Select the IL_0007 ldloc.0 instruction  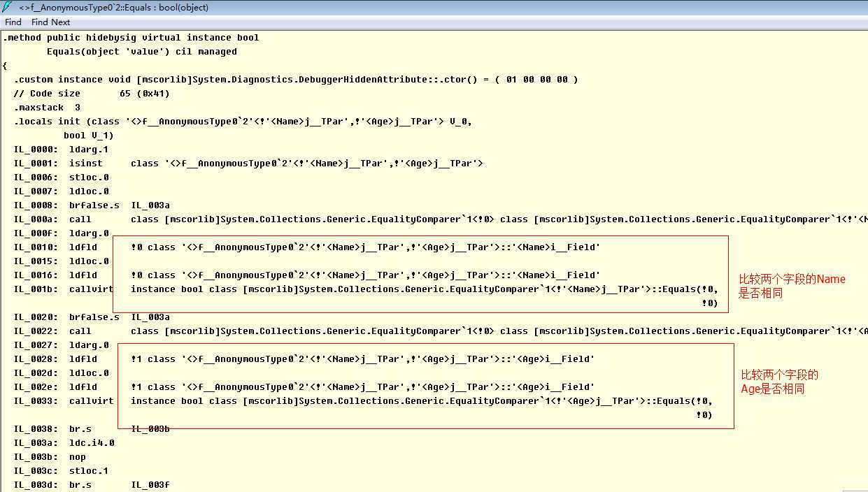click(x=62, y=191)
